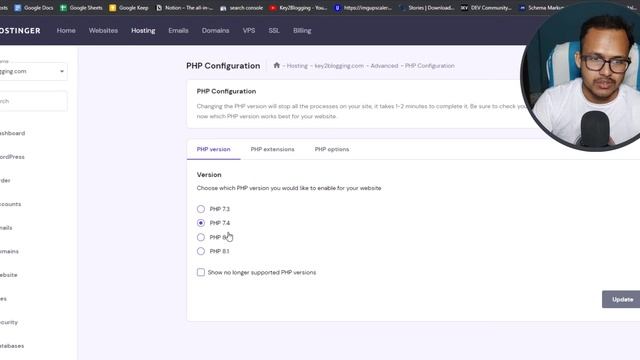Open Order in the sidebar
640x360 pixels.
pyautogui.click(x=5, y=180)
